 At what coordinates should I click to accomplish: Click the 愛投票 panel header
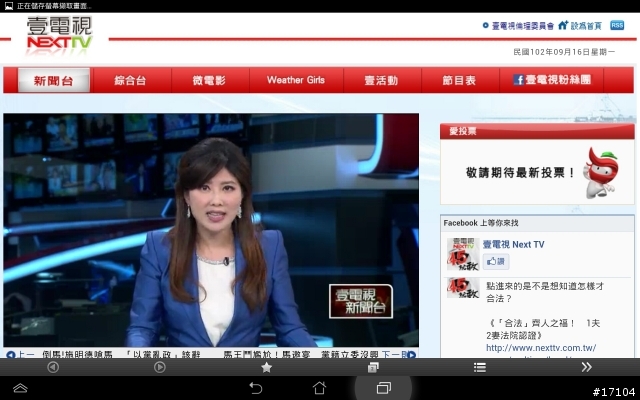coord(537,131)
